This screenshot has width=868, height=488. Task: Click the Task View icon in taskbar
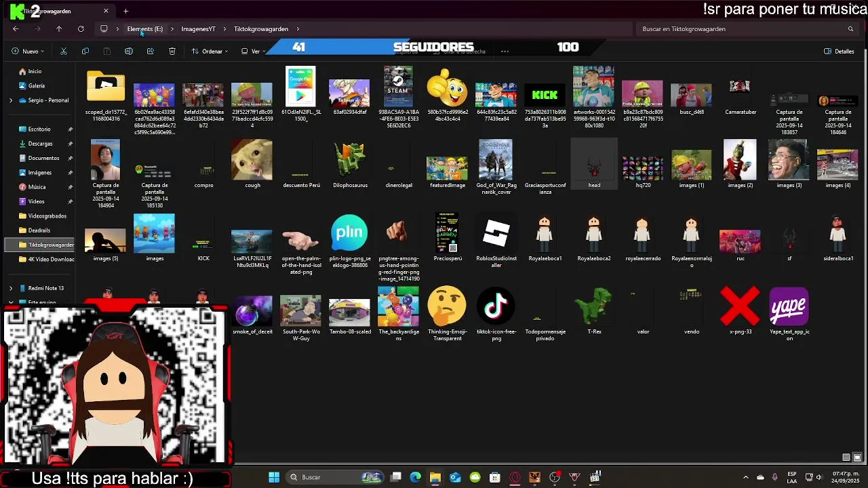coord(396,477)
